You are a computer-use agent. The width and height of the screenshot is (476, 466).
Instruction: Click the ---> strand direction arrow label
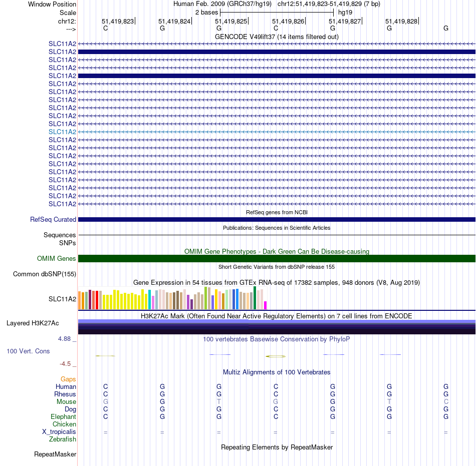[x=71, y=29]
